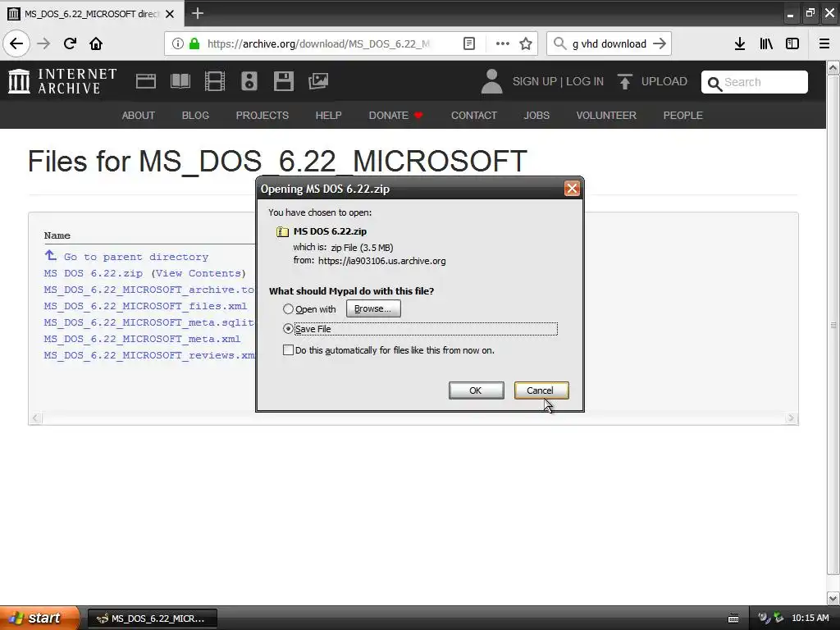This screenshot has width=840, height=630.
Task: Open the ABOUT menu item
Action: 138,115
